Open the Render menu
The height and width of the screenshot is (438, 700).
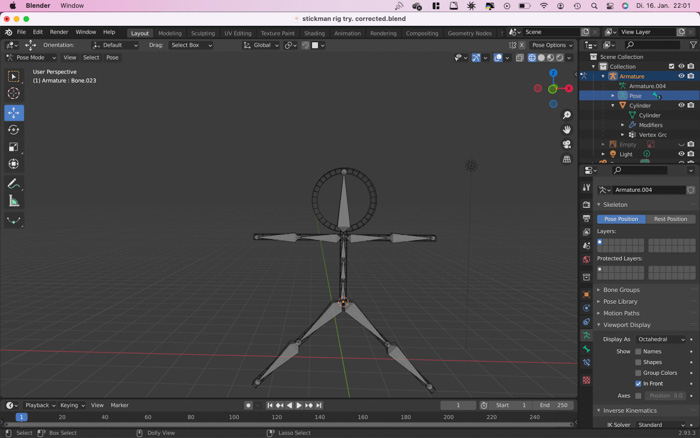tap(59, 32)
